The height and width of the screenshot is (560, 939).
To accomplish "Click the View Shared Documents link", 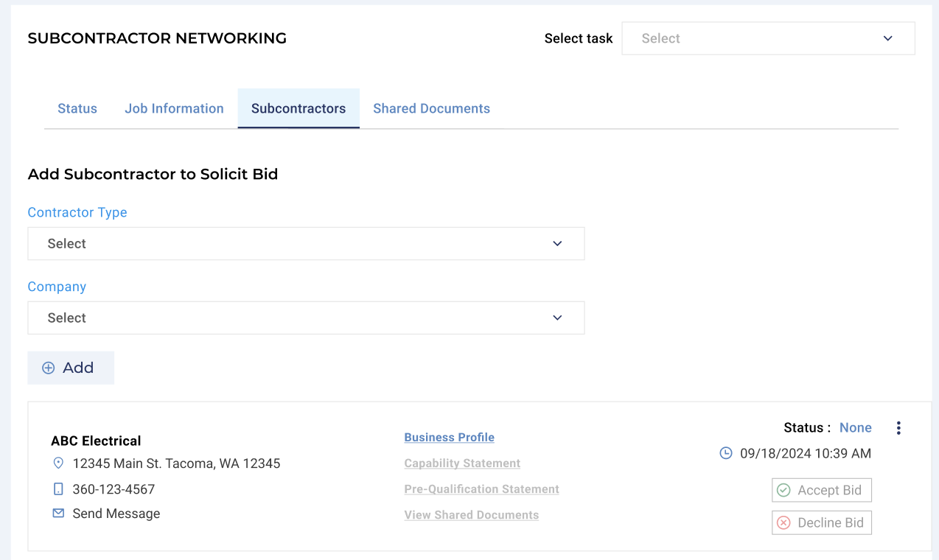I will [x=471, y=515].
